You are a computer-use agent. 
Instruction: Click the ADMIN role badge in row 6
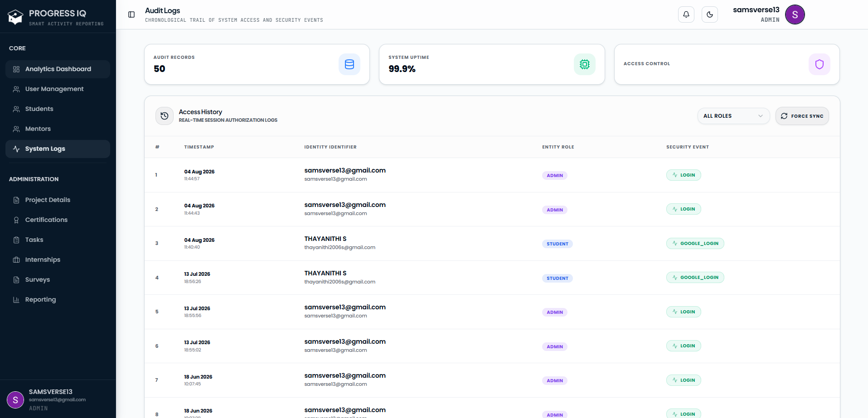(x=555, y=347)
